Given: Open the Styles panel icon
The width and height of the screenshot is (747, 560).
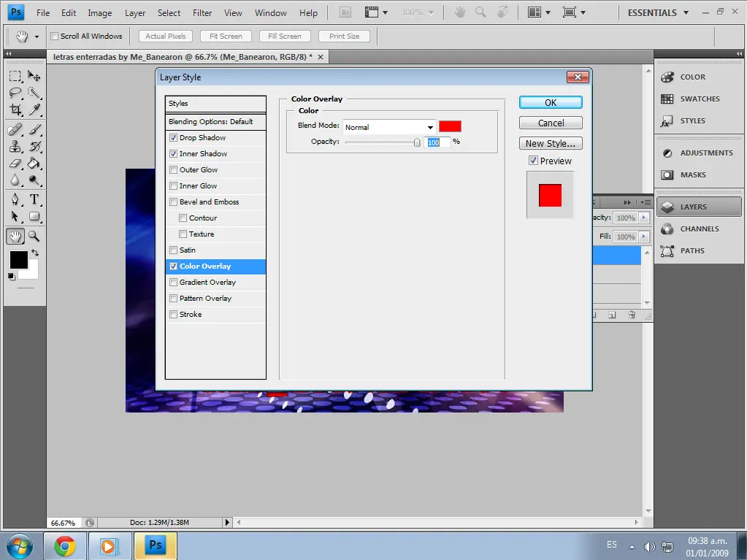Looking at the screenshot, I should point(667,121).
